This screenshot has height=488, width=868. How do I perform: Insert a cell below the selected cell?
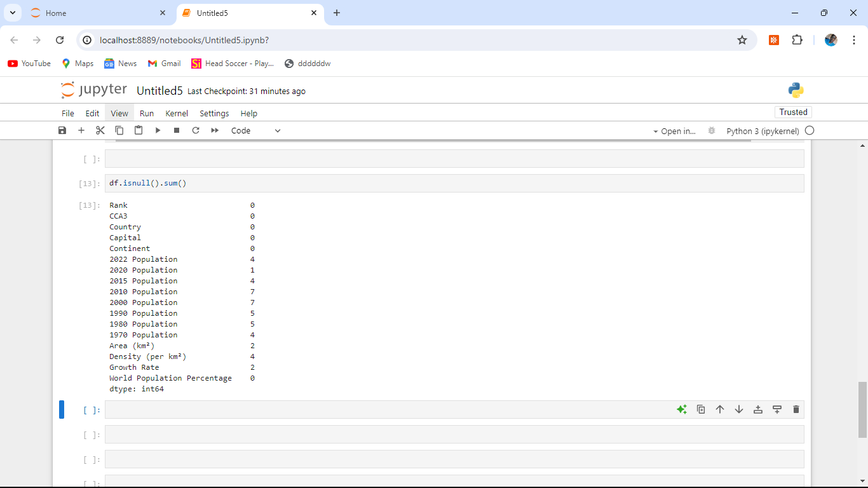pyautogui.click(x=777, y=410)
